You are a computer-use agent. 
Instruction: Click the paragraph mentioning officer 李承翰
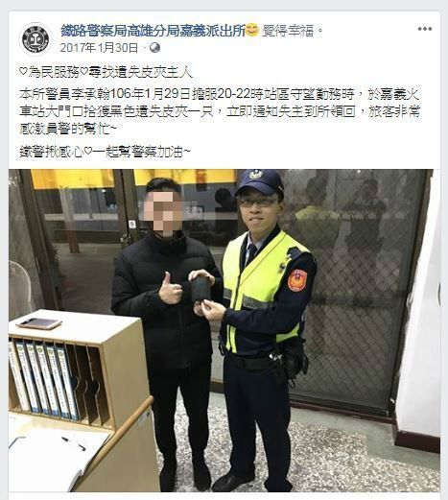pos(220,111)
